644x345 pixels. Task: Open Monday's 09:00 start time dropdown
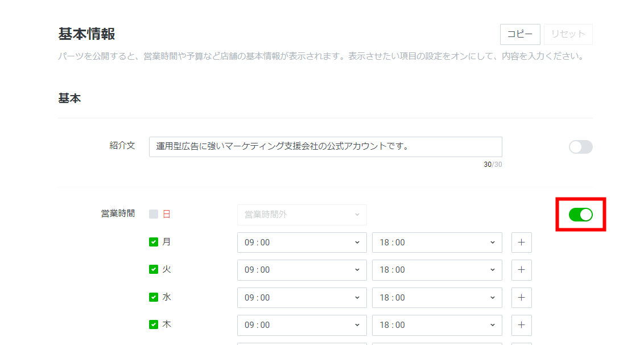[302, 243]
